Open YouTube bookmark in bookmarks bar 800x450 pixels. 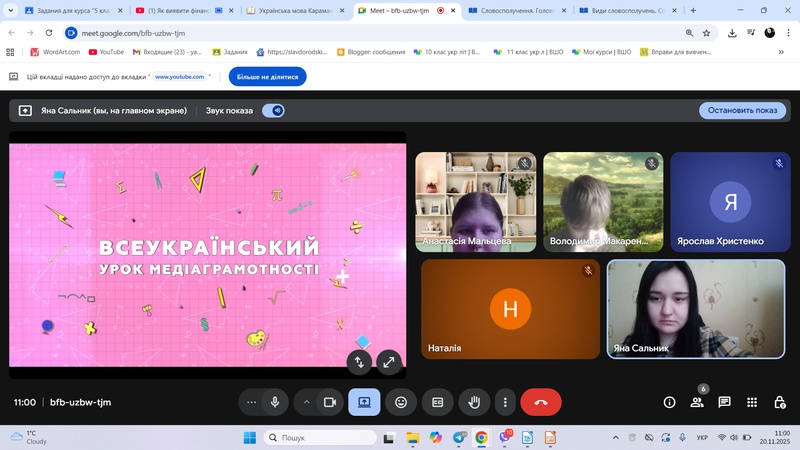[105, 51]
